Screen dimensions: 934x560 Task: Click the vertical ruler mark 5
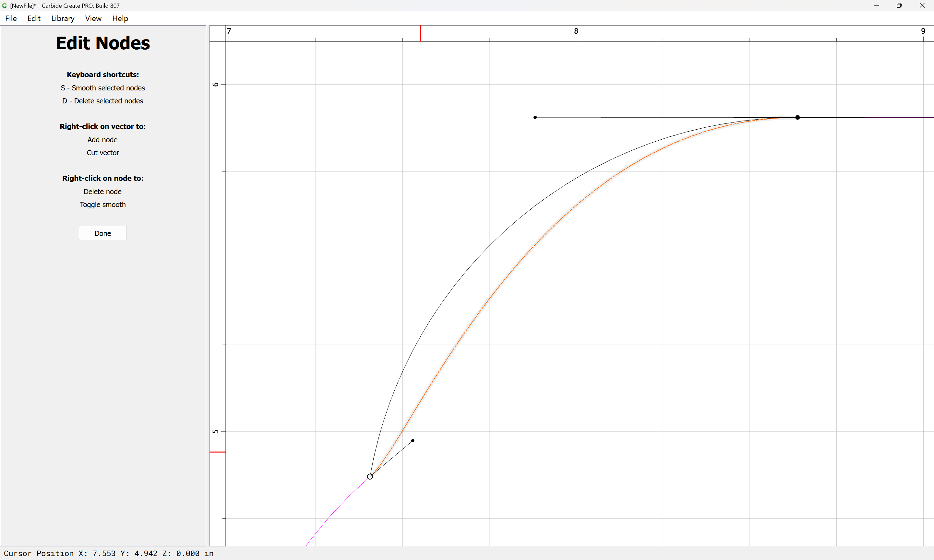[216, 432]
